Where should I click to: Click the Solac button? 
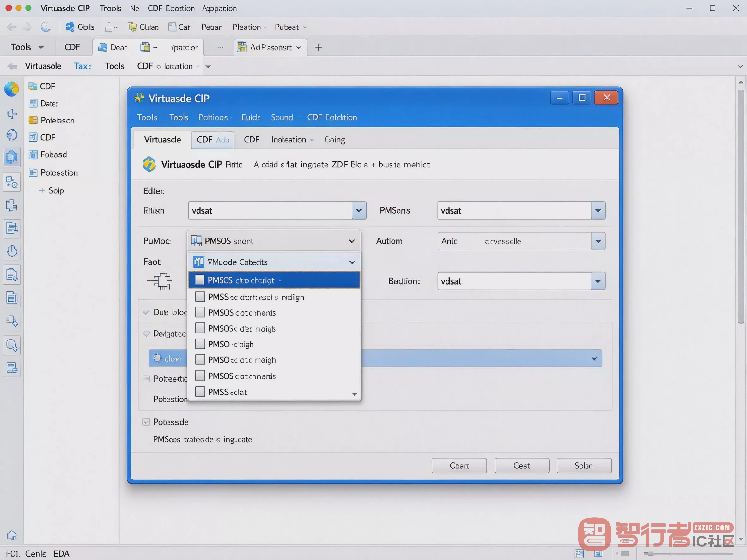point(584,466)
